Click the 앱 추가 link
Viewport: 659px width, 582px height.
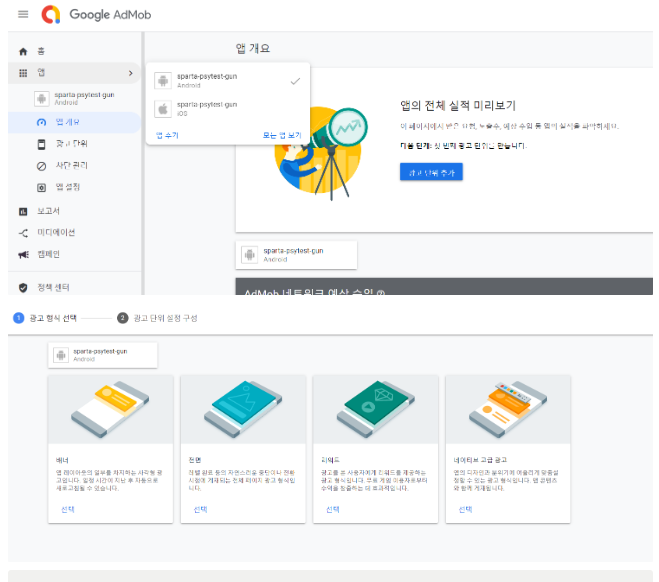click(x=167, y=135)
